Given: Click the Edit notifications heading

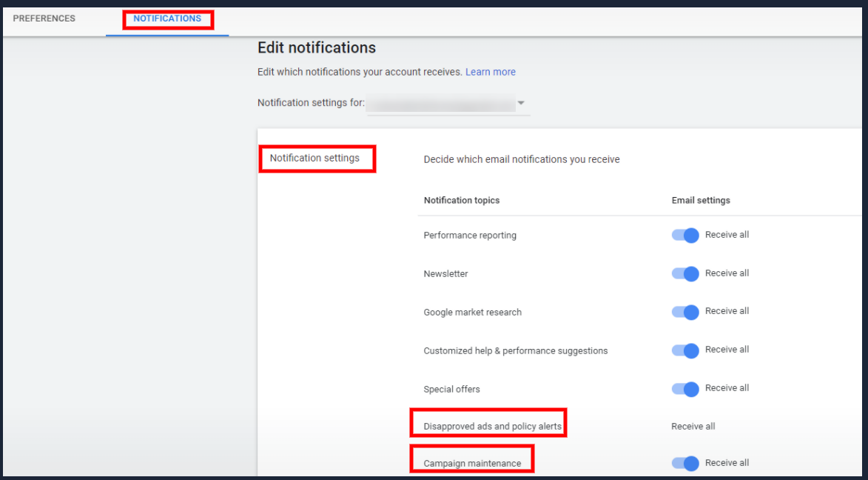Looking at the screenshot, I should [317, 47].
